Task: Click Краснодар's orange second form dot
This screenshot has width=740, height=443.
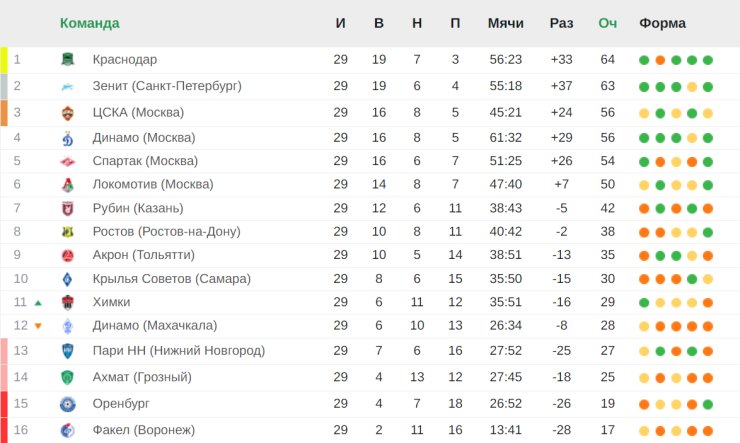Action: click(x=660, y=60)
